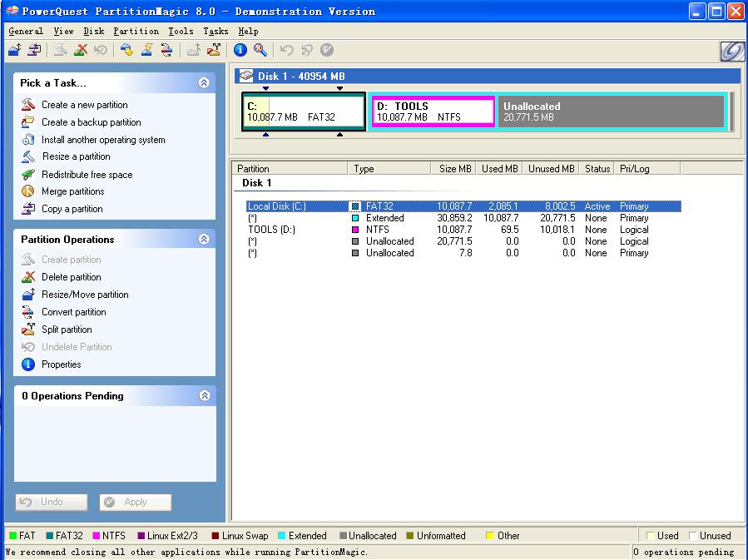Click the Type column header
748x560 pixels.
click(x=389, y=168)
